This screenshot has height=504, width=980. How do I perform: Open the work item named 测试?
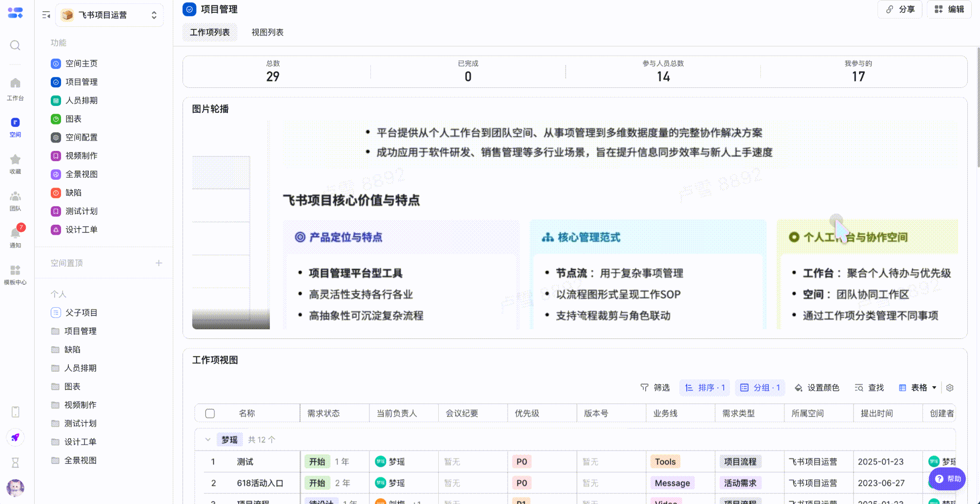[x=245, y=462]
